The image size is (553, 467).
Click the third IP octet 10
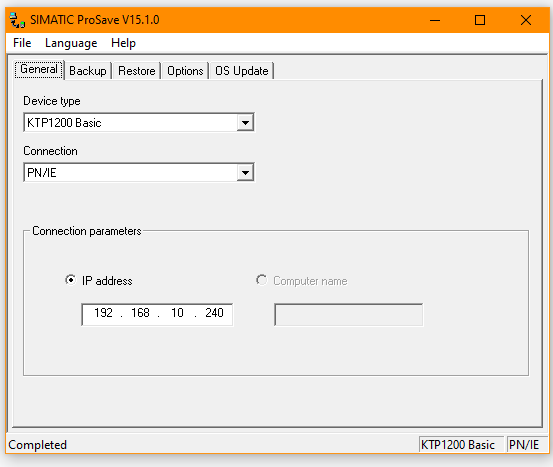(177, 313)
